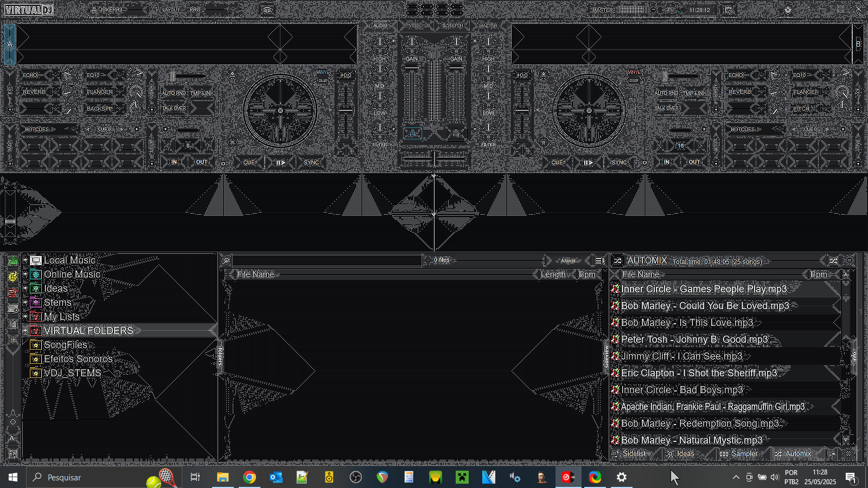This screenshot has width=868, height=488.
Task: Click the Efeitos Sonoros starred folder icon
Action: 36,359
